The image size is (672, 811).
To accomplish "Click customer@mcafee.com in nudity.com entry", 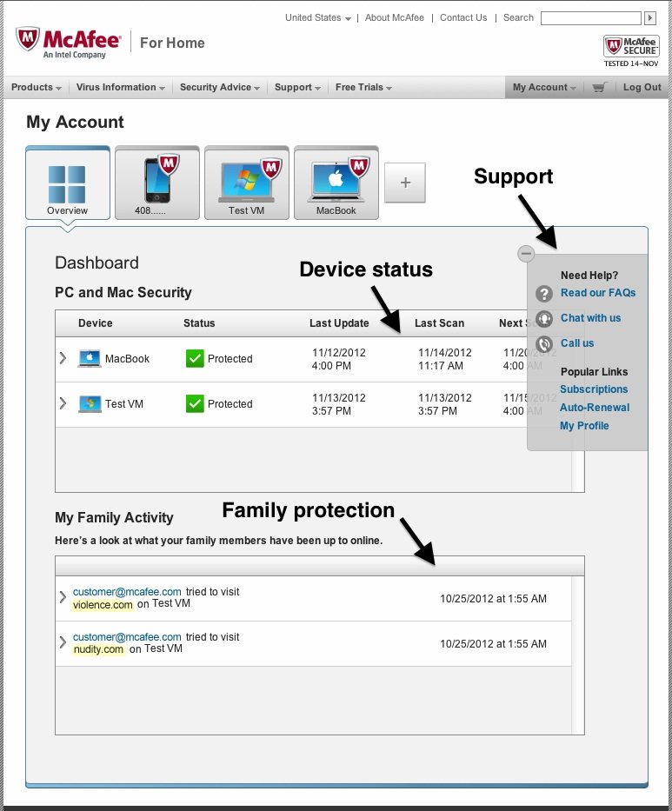I will pos(127,637).
